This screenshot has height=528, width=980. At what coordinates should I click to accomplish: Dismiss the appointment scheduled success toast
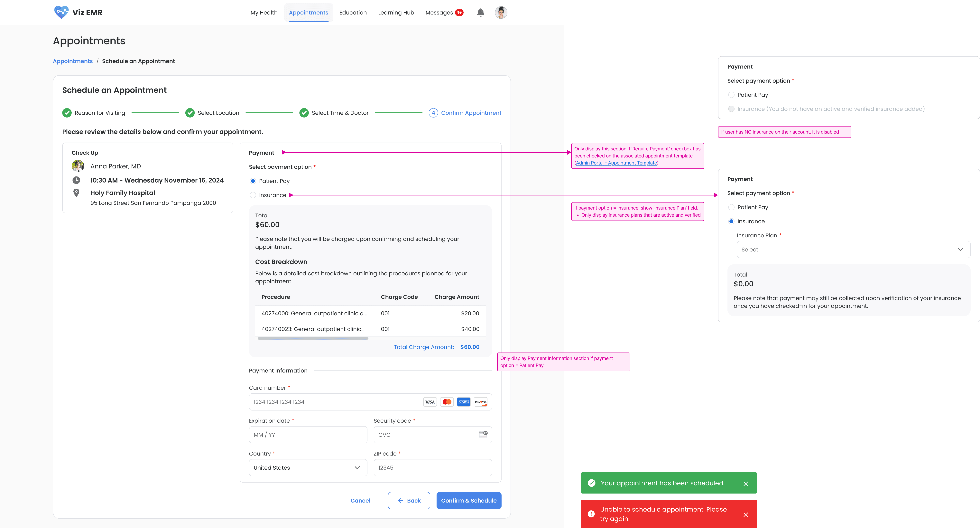pos(746,484)
